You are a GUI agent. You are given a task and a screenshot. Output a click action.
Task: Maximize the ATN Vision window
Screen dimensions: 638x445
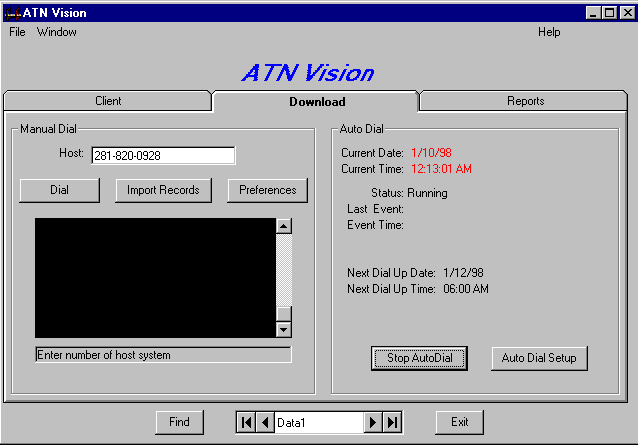(610, 13)
